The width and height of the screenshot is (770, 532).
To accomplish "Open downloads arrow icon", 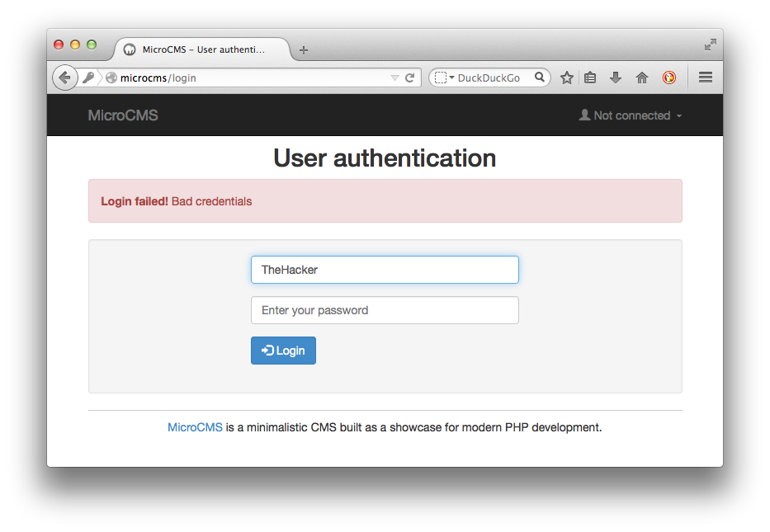I will 616,78.
